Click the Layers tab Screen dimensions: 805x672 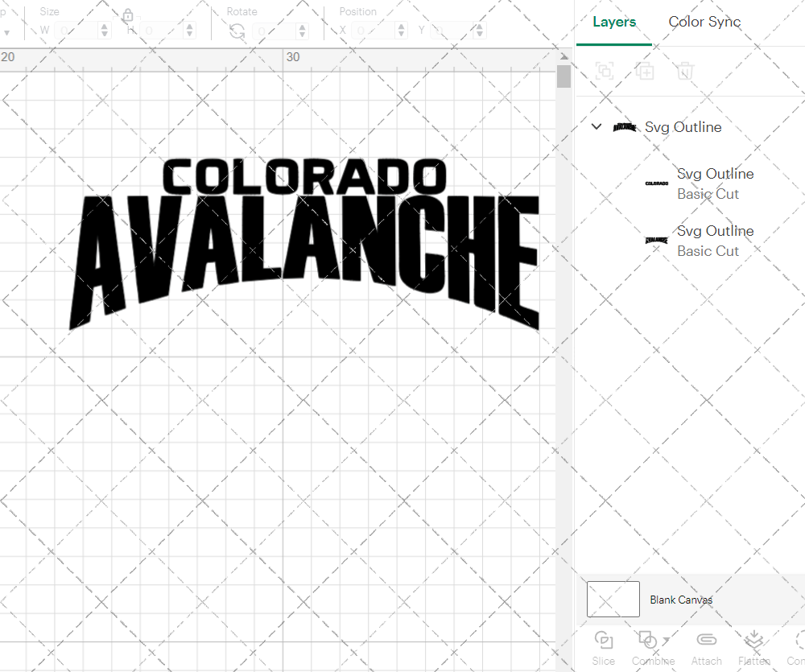click(x=614, y=22)
